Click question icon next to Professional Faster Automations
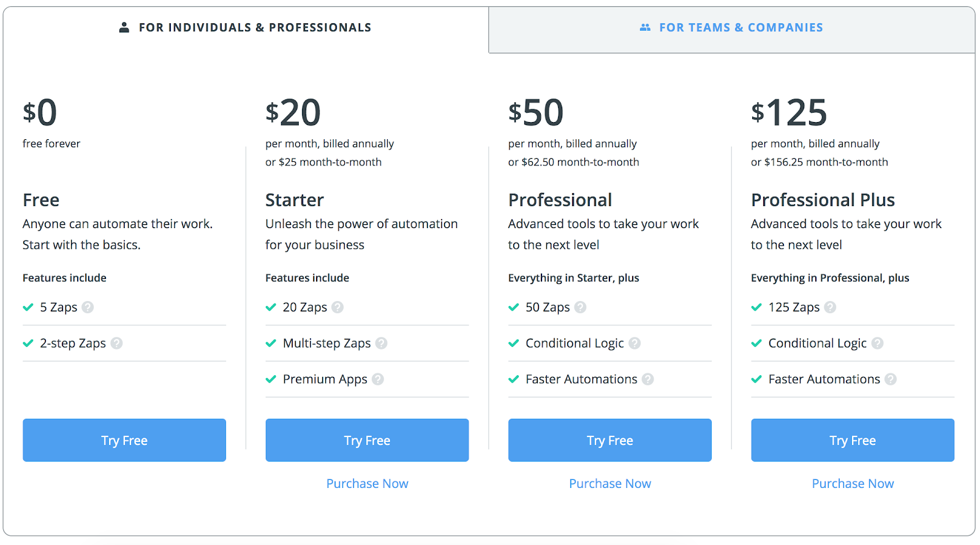The image size is (980, 545). click(x=647, y=379)
